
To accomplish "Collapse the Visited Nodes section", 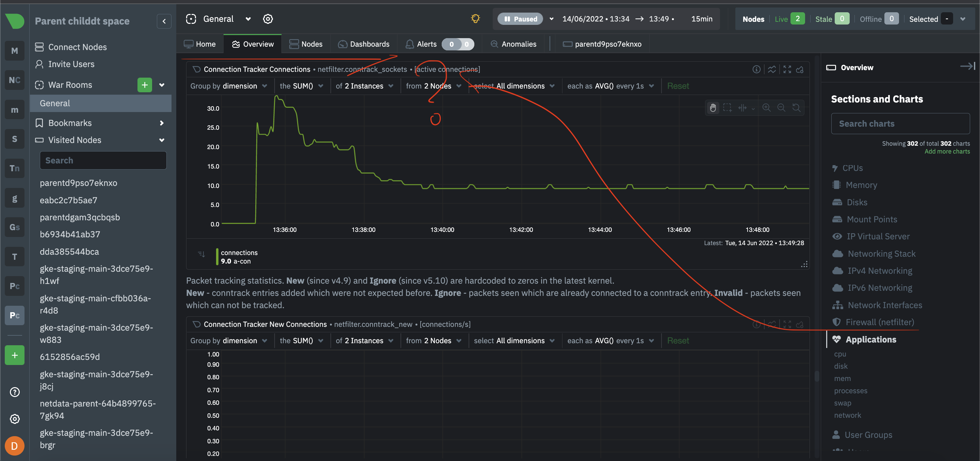I will pos(161,140).
